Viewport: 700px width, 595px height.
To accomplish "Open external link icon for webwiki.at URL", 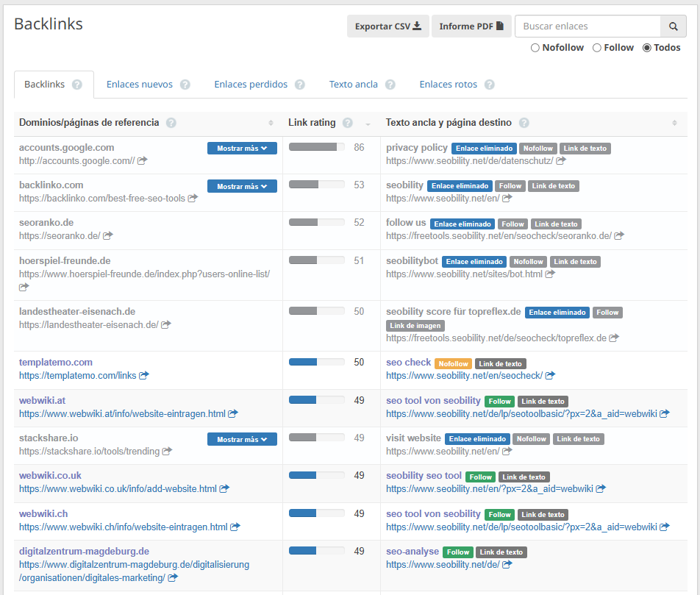I will point(232,413).
